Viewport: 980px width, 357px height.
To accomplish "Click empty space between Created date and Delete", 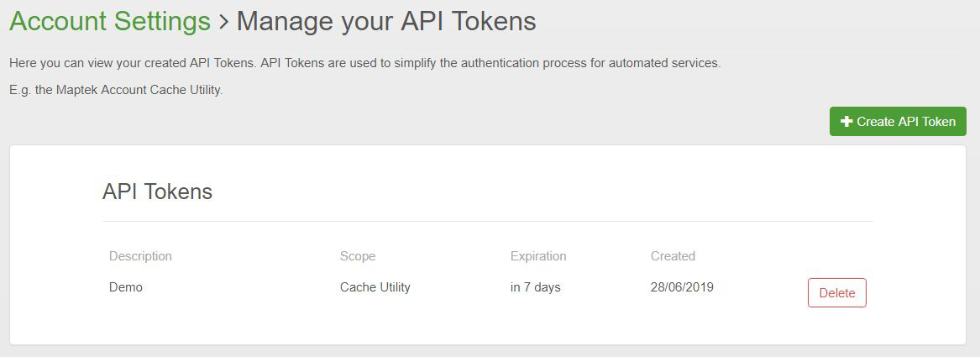I will click(760, 289).
